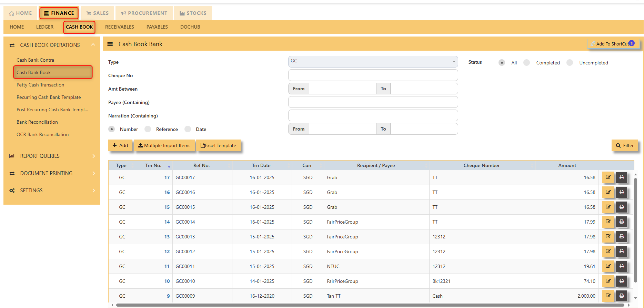644x308 pixels.
Task: Collapse the Cash Book Operations section
Action: (93, 45)
